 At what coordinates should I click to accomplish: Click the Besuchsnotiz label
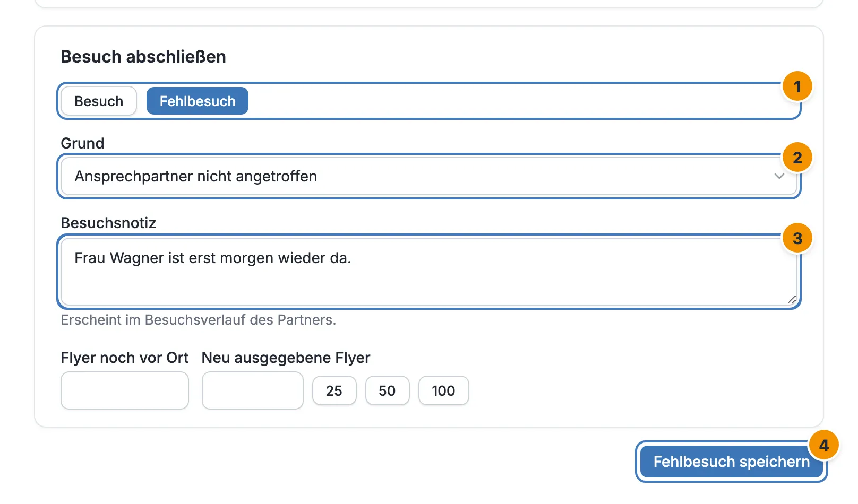click(x=108, y=223)
